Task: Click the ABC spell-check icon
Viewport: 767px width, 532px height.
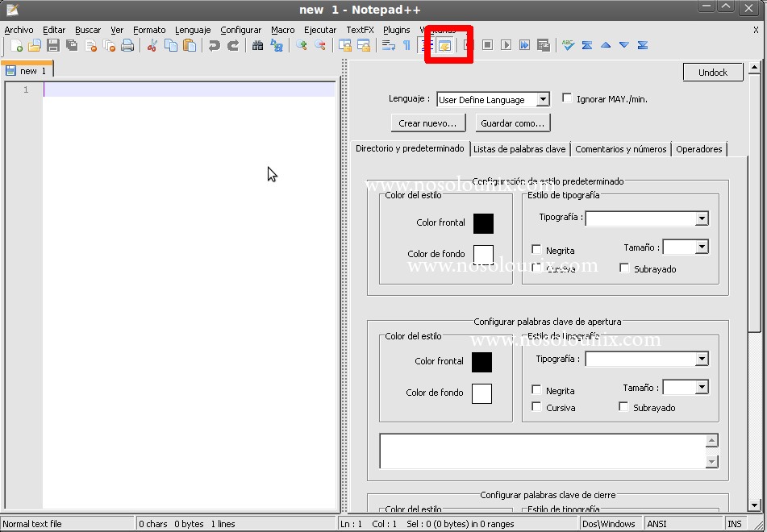Action: (x=568, y=45)
